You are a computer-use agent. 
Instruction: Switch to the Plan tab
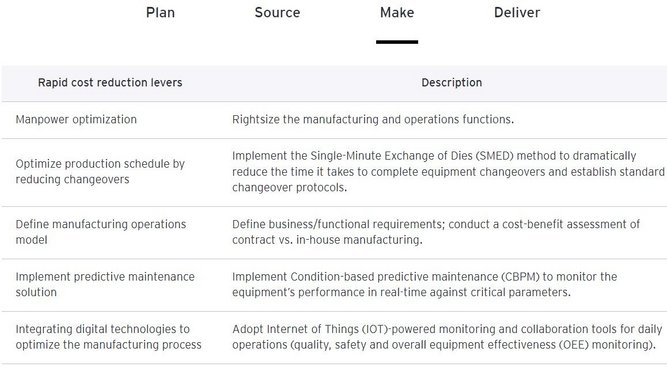tap(160, 12)
